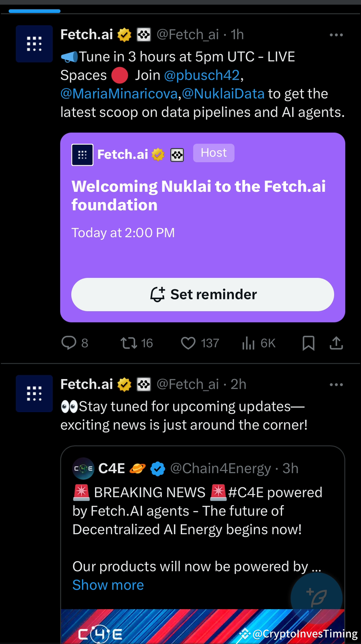Image resolution: width=361 pixels, height=644 pixels.
Task: Open view analytics icon showing 6K views
Action: [x=248, y=343]
